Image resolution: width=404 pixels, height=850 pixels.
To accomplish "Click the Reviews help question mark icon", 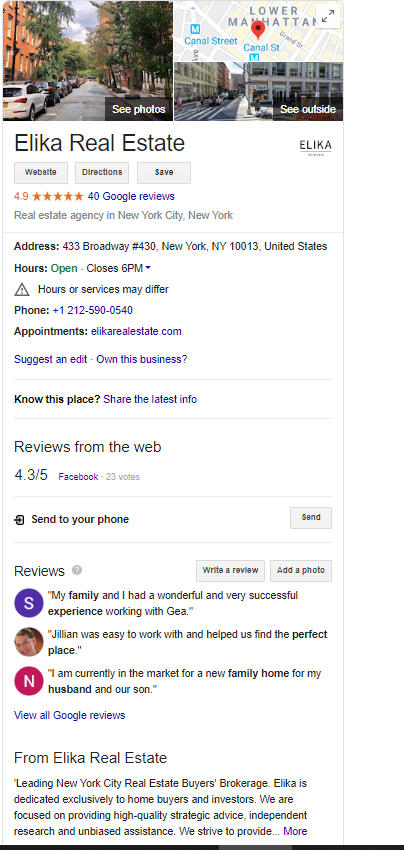I will click(77, 570).
